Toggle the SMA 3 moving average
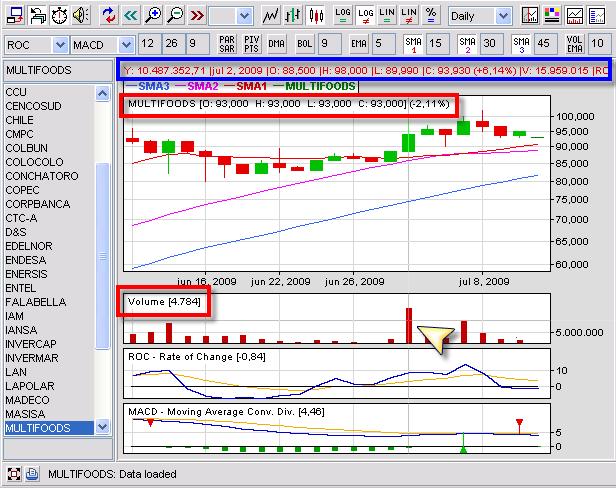 521,44
